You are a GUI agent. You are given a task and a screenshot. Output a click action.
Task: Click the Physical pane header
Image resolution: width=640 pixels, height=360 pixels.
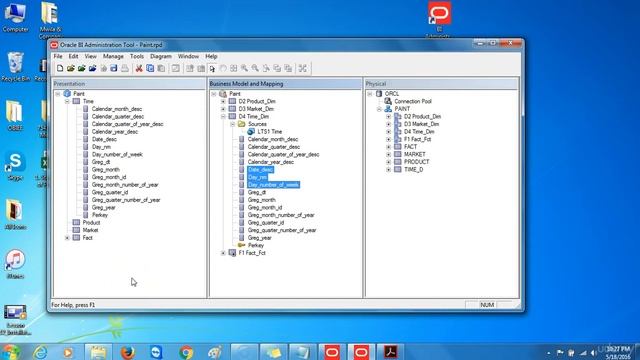pos(442,84)
